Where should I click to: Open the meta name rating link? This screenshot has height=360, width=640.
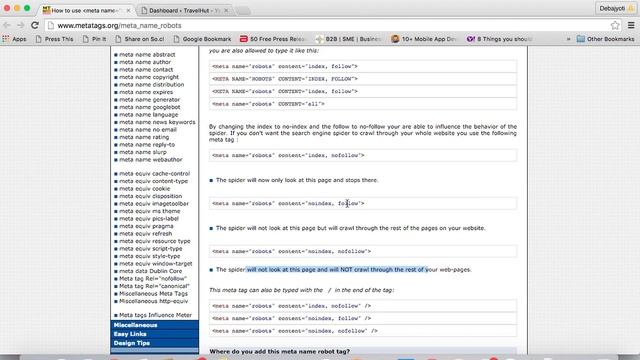(x=144, y=137)
